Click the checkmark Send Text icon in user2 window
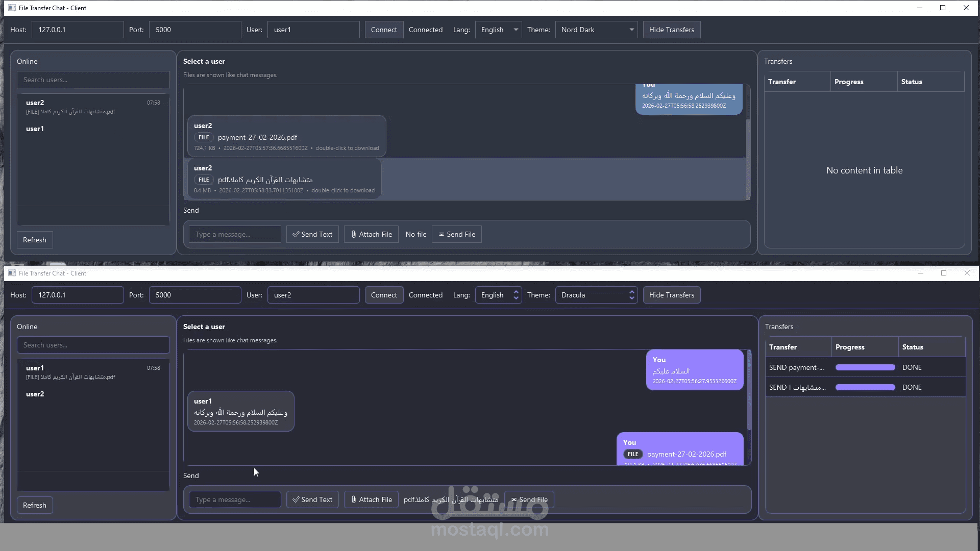The height and width of the screenshot is (551, 980). 296,499
